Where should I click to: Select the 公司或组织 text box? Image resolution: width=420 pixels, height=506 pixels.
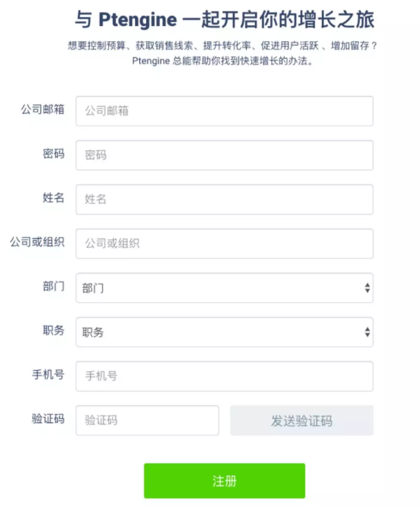[224, 243]
